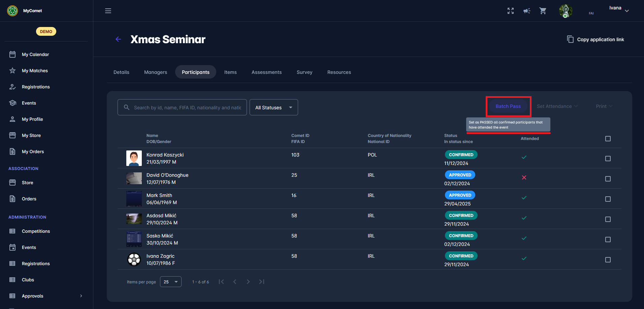Image resolution: width=644 pixels, height=309 pixels.
Task: Click the Copy application link icon
Action: tap(570, 39)
